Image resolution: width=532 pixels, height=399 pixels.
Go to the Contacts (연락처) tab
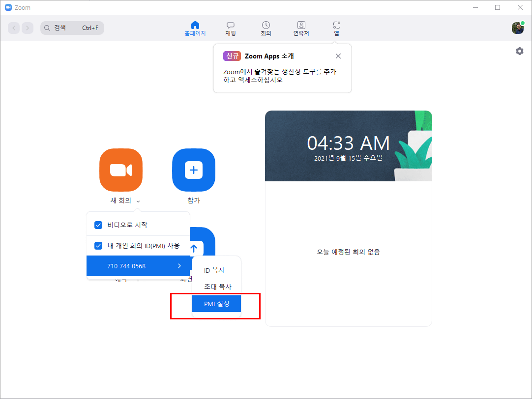(301, 28)
